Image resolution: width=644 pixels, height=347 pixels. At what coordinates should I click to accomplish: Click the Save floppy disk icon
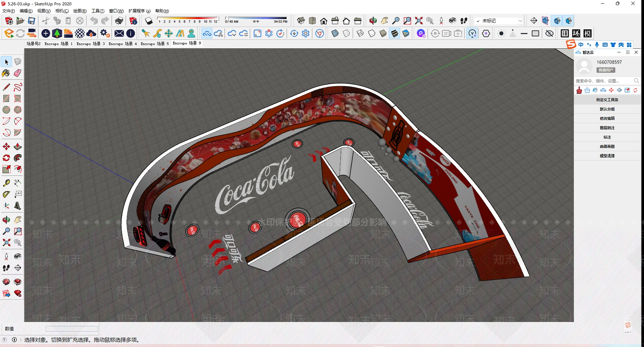[31, 21]
